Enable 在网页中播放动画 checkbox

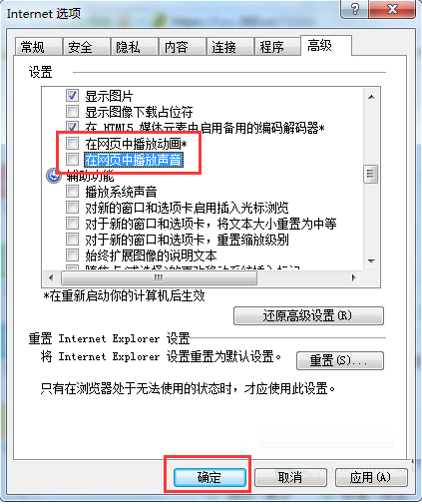tap(72, 144)
